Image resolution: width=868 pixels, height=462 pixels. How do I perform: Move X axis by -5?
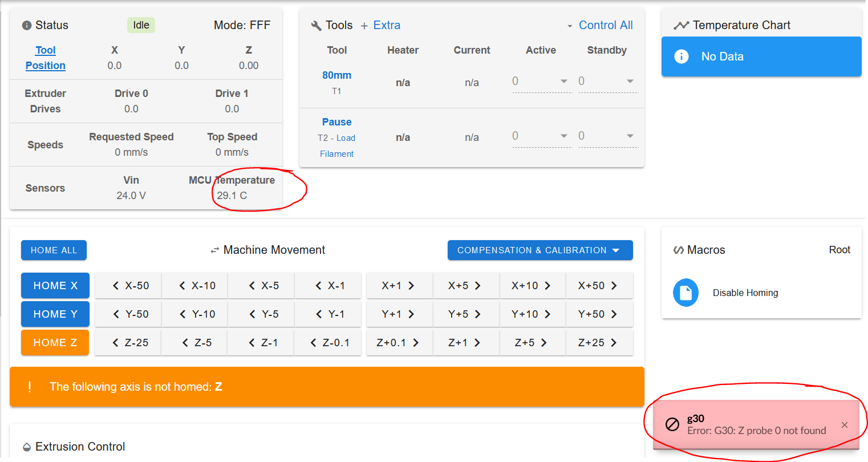pyautogui.click(x=261, y=286)
